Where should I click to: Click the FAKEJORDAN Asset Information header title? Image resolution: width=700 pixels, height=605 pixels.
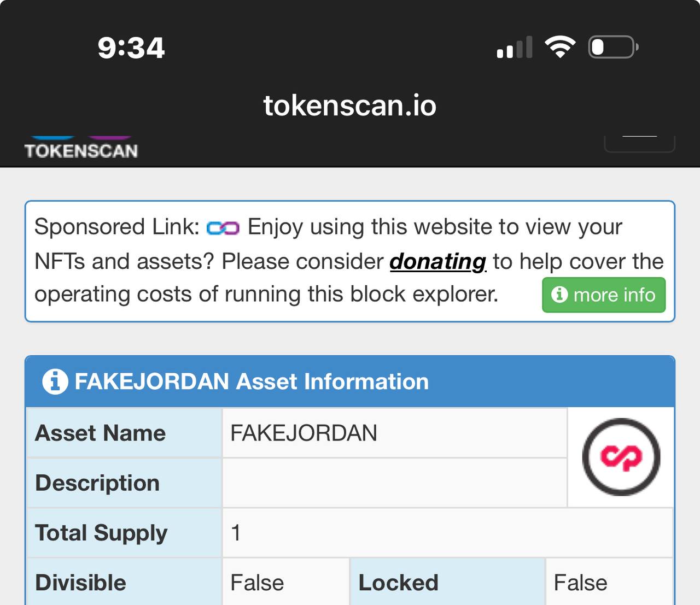[x=252, y=381]
